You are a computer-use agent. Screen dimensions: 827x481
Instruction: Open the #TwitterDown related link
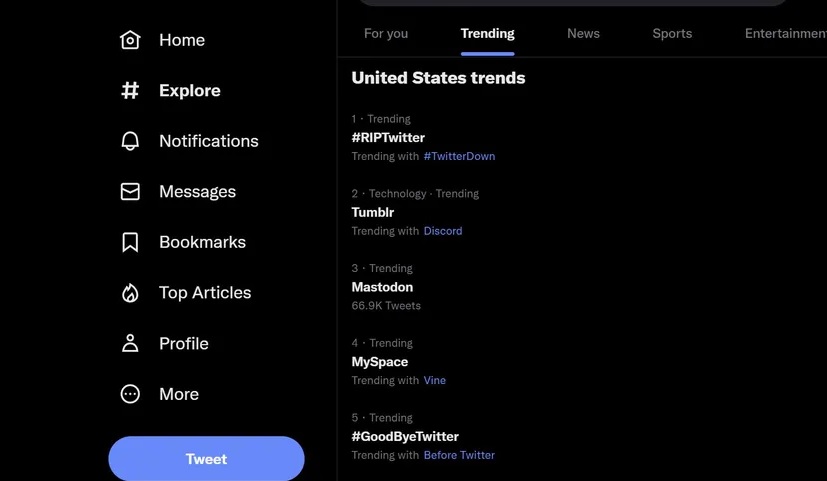(459, 156)
